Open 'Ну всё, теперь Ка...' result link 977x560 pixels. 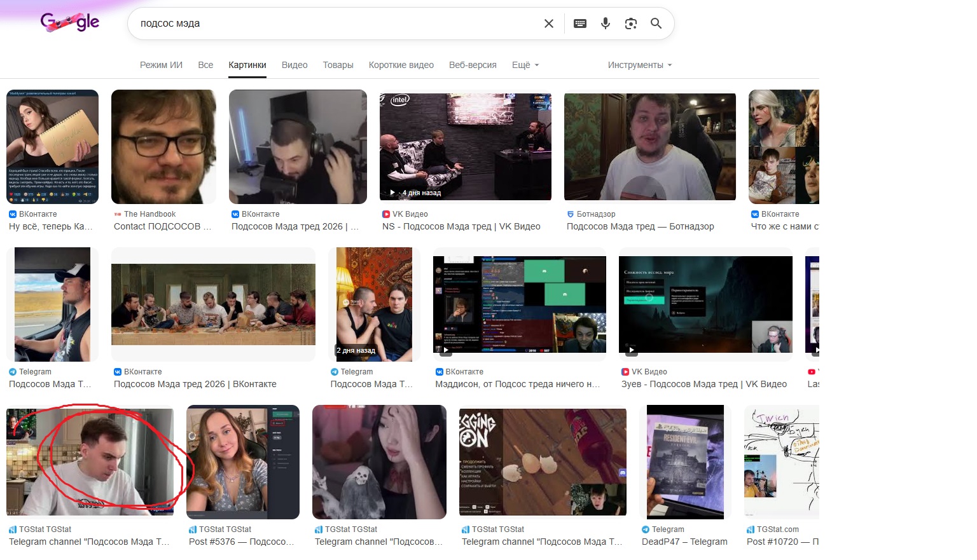(51, 226)
